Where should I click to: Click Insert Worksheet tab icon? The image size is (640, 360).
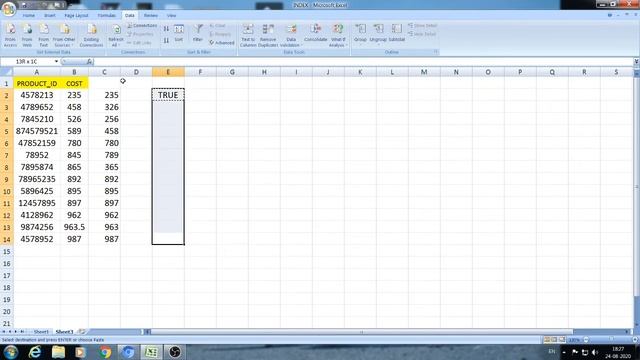tap(82, 332)
